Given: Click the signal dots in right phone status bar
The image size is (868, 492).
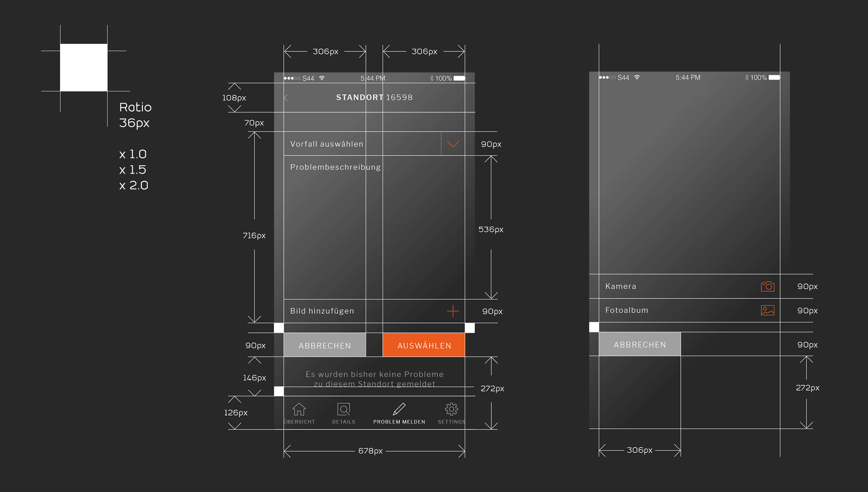Looking at the screenshot, I should pos(607,77).
